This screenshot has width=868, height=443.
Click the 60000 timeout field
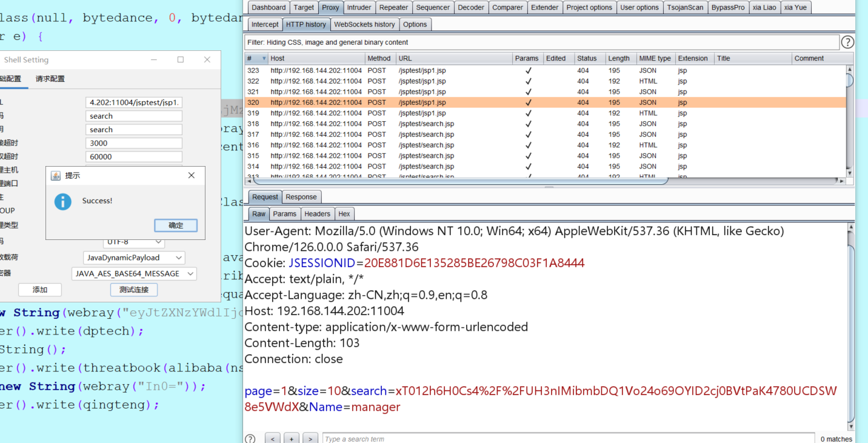134,156
